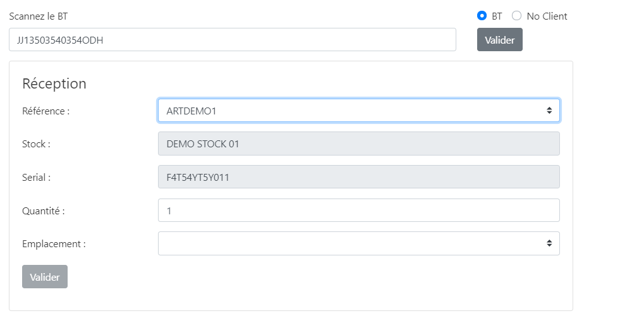Click the "Quantité :" field label
This screenshot has height=318, width=644.
click(x=43, y=211)
